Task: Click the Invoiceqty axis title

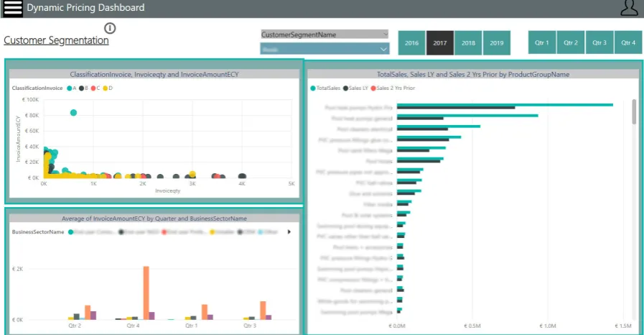Action: pos(167,191)
